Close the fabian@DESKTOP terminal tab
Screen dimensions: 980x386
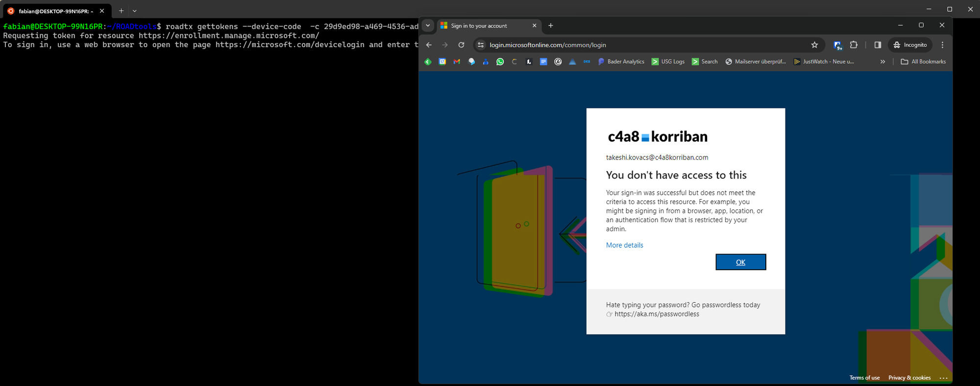[102, 11]
